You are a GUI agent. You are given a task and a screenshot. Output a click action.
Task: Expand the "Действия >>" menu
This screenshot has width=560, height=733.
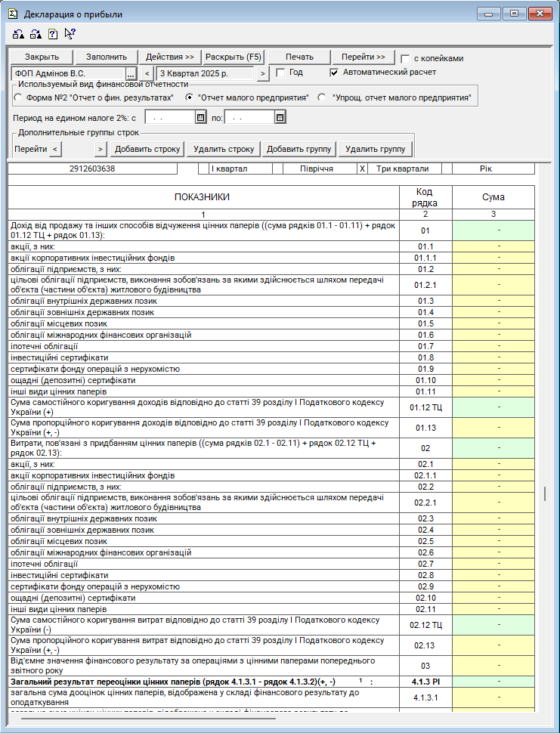pos(170,57)
